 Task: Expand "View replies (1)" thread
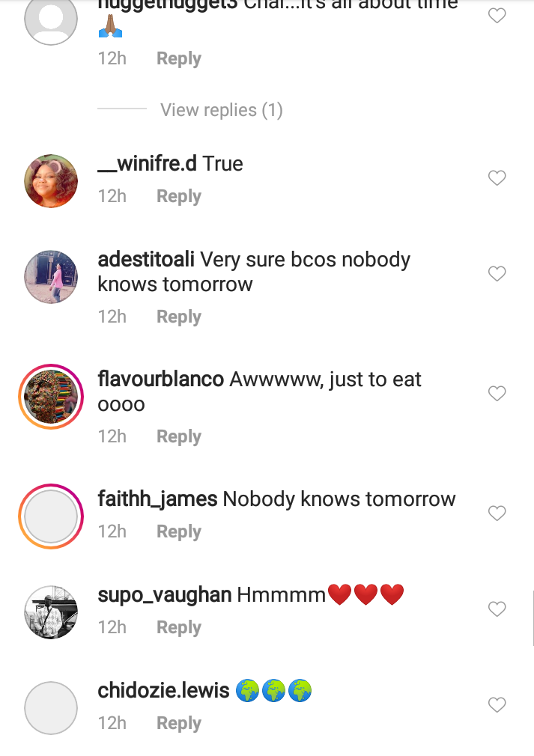click(x=221, y=110)
